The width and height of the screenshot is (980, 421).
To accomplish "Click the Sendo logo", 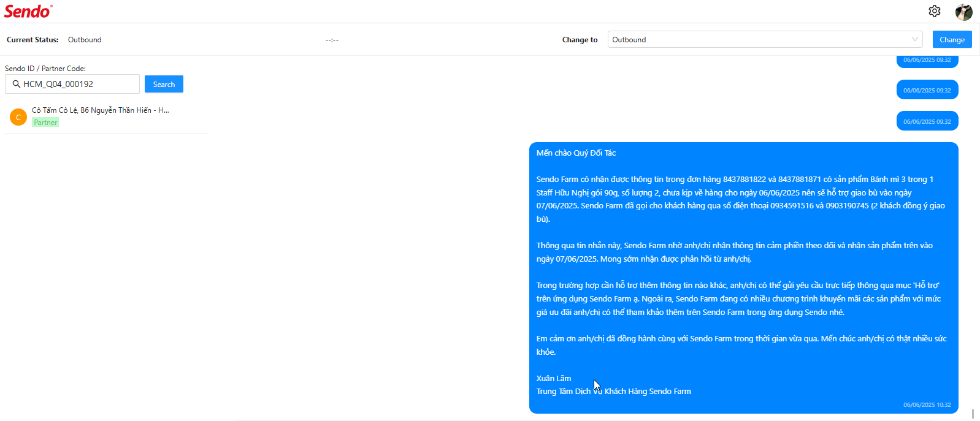I will click(x=28, y=11).
